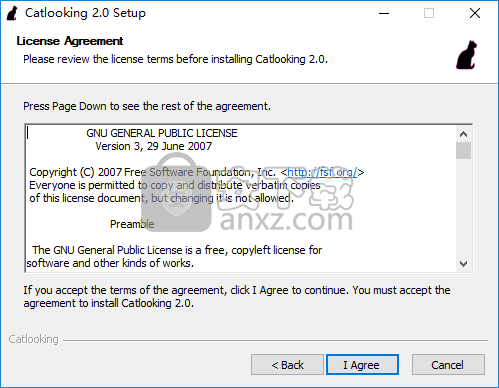Minimize the Catlooking Setup window

pyautogui.click(x=384, y=13)
